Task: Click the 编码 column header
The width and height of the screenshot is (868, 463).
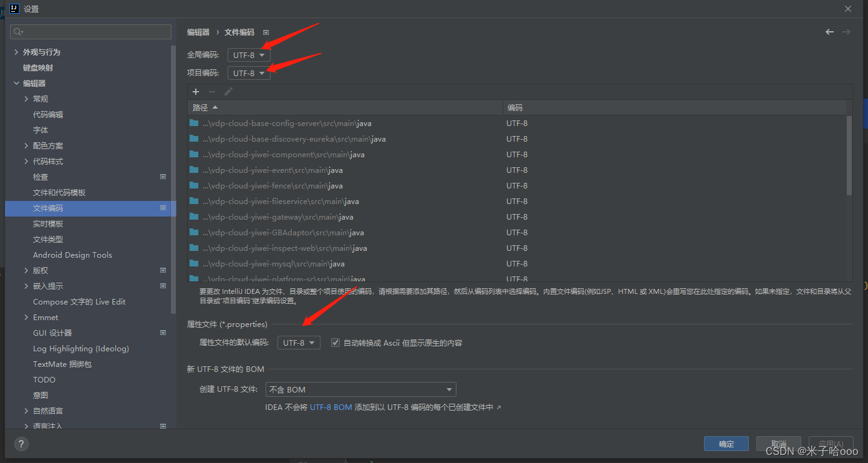Action: coord(674,107)
